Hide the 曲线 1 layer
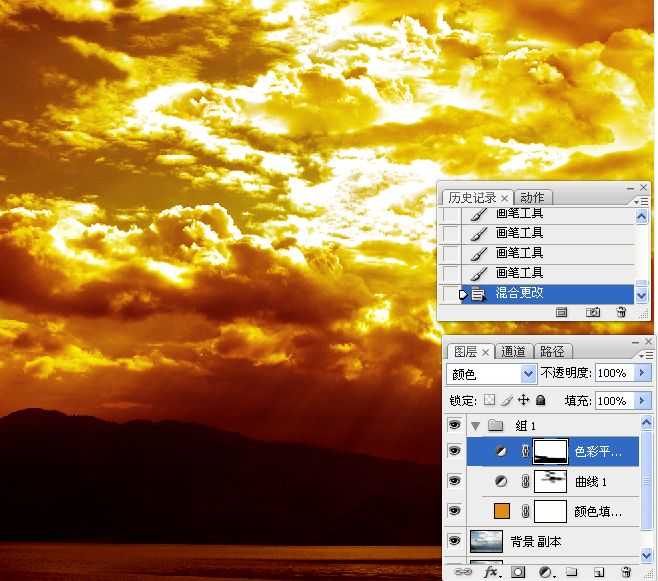This screenshot has height=581, width=658. [x=454, y=481]
